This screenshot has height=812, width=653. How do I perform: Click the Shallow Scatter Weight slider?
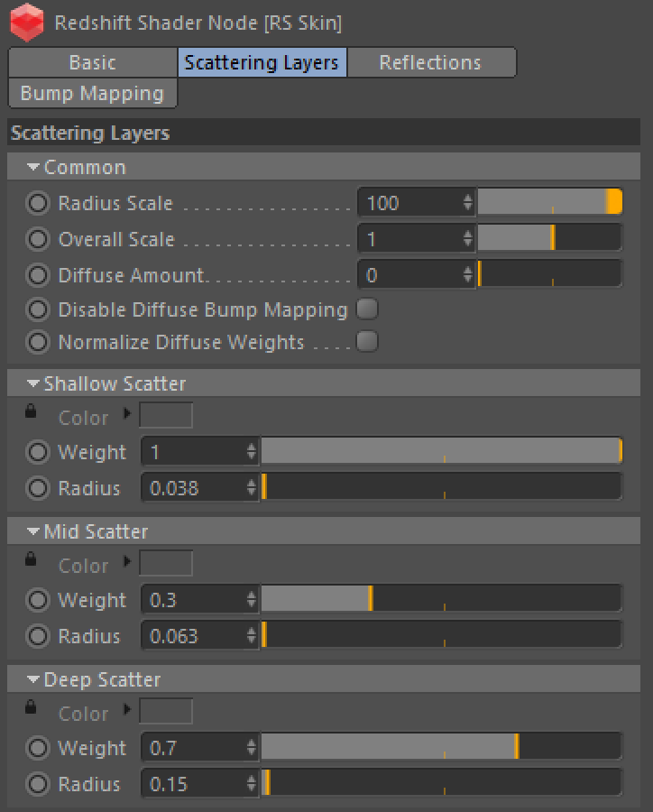(441, 450)
